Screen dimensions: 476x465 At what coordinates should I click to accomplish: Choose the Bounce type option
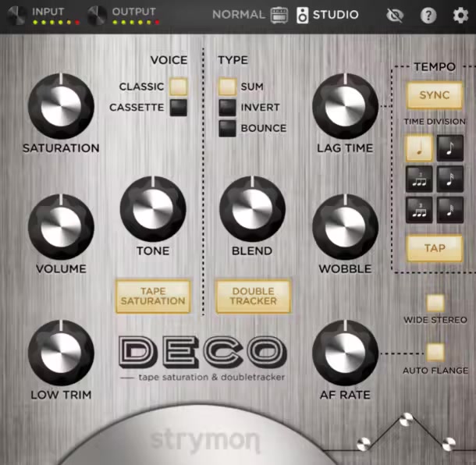[227, 128]
